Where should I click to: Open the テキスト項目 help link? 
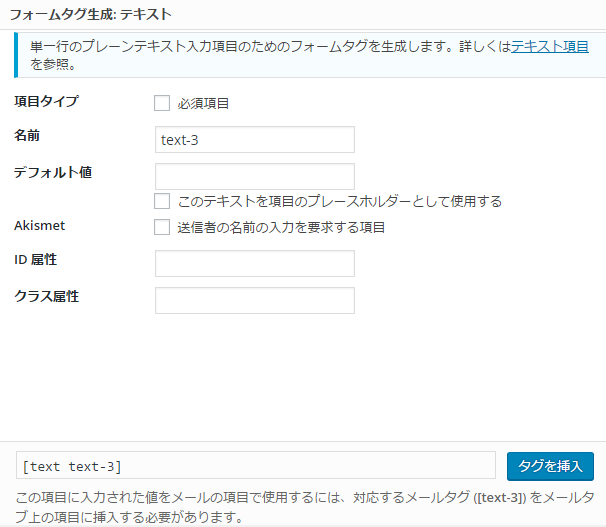550,47
